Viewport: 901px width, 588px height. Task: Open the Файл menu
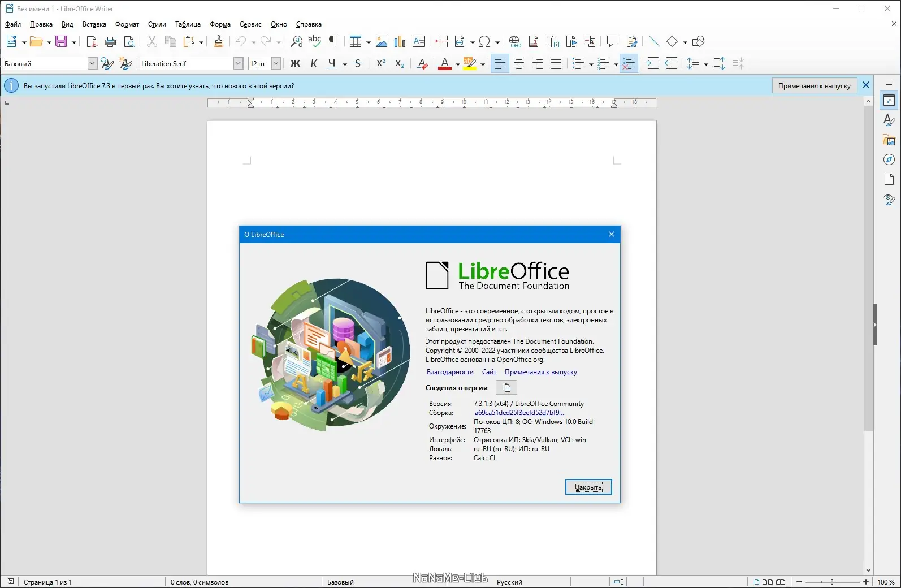click(x=13, y=24)
